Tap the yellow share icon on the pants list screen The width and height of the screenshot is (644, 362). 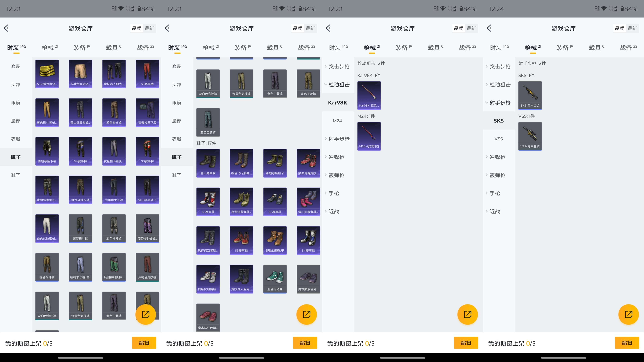coord(145,314)
